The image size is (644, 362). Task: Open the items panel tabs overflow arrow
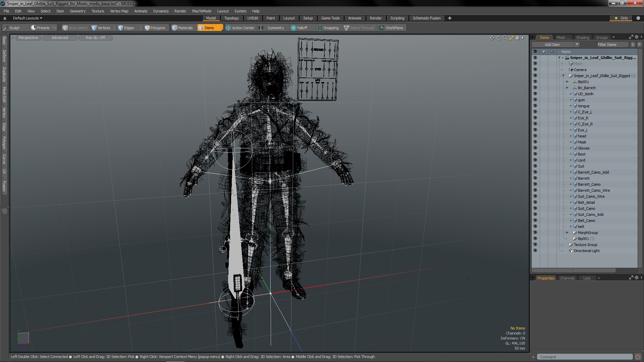point(613,37)
